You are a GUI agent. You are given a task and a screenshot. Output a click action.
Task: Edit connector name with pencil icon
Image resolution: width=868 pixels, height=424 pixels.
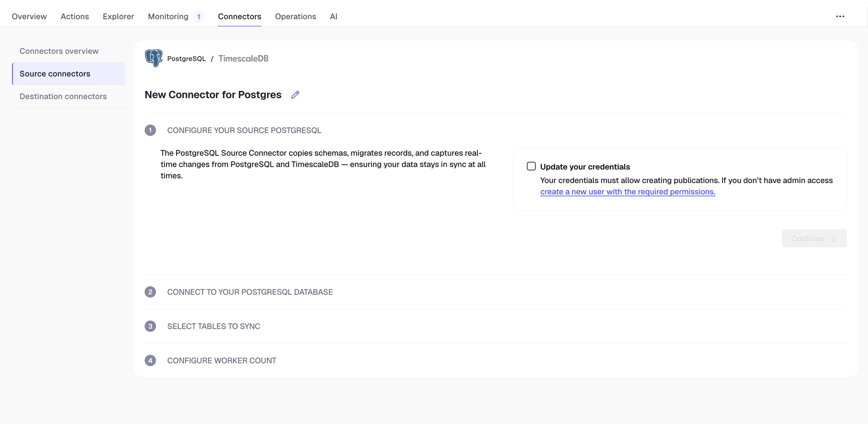click(295, 95)
